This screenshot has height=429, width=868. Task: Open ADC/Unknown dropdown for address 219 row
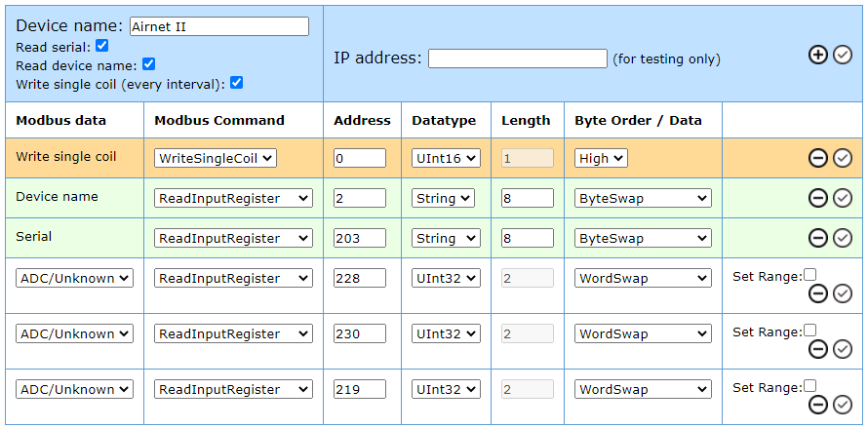pos(75,389)
